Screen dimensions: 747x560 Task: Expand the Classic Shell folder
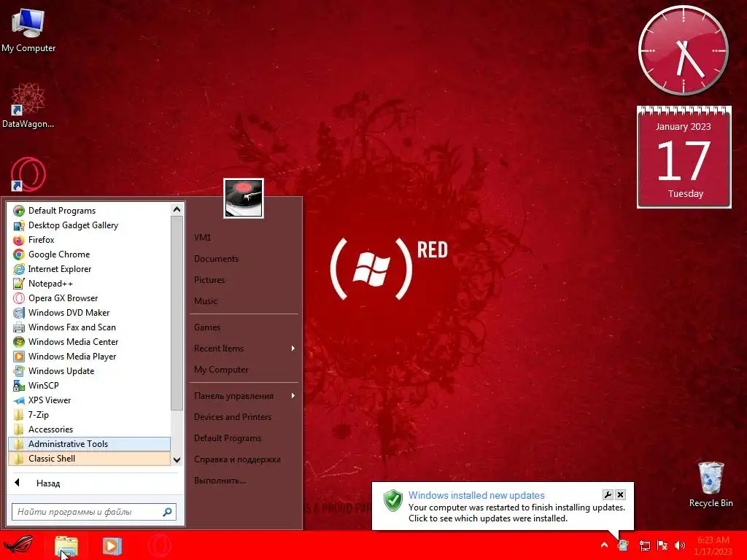[89, 459]
